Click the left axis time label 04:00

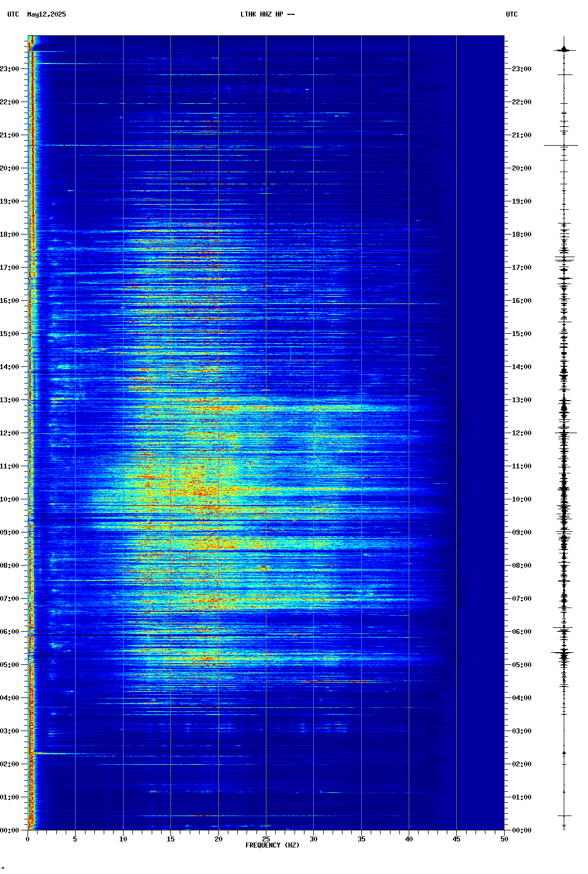tap(9, 698)
